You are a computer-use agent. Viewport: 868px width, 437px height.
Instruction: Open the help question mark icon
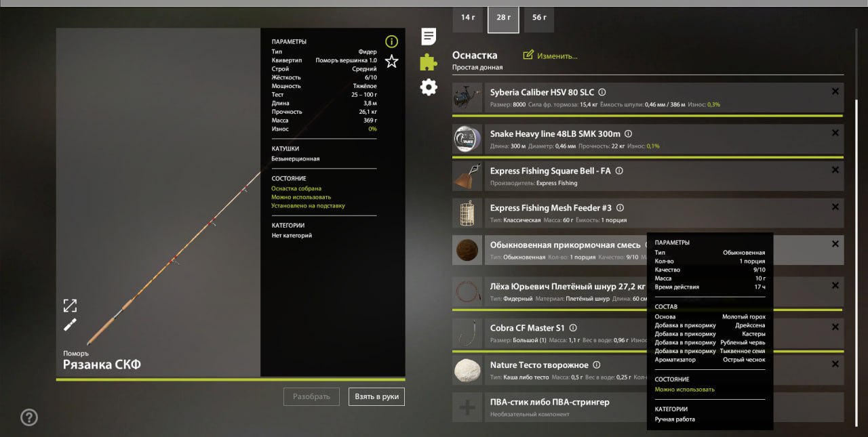click(x=29, y=417)
